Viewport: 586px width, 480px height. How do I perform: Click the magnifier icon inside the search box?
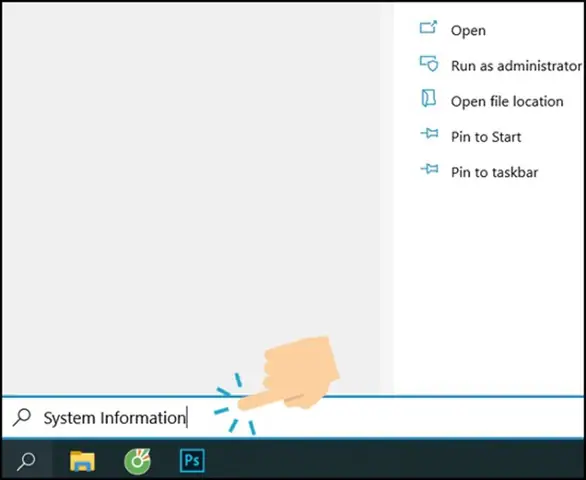[x=22, y=417]
